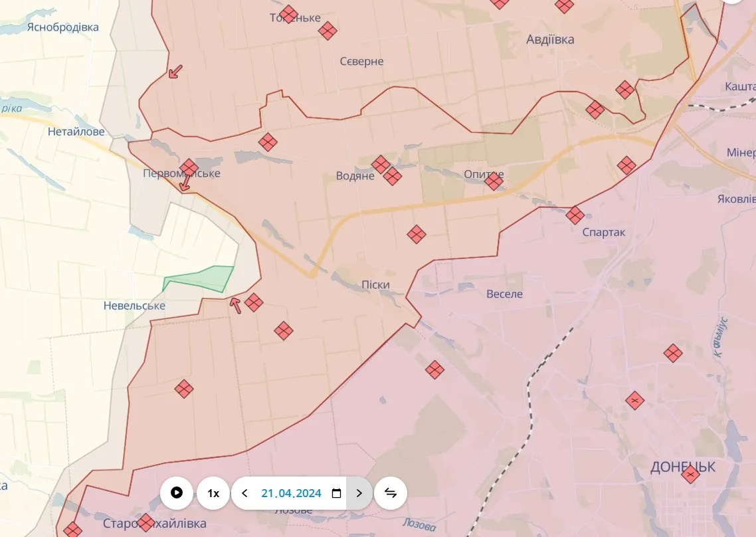Advance to the next day with right chevron
Viewport: 756px width, 537px height.
pos(359,492)
